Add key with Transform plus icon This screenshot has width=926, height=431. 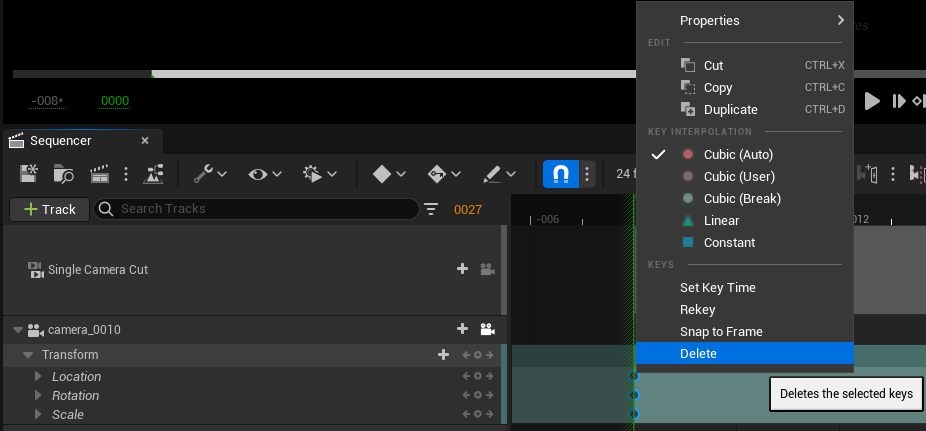click(443, 355)
